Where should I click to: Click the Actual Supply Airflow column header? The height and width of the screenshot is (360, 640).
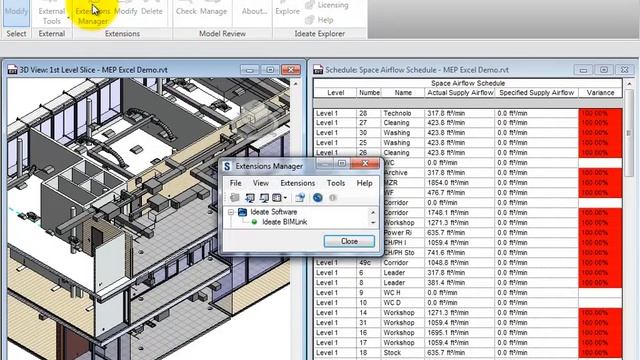click(x=460, y=93)
